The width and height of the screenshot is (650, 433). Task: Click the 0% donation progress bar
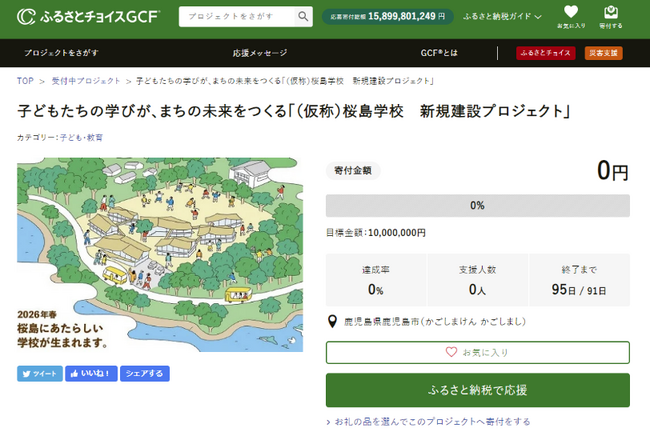pyautogui.click(x=477, y=205)
